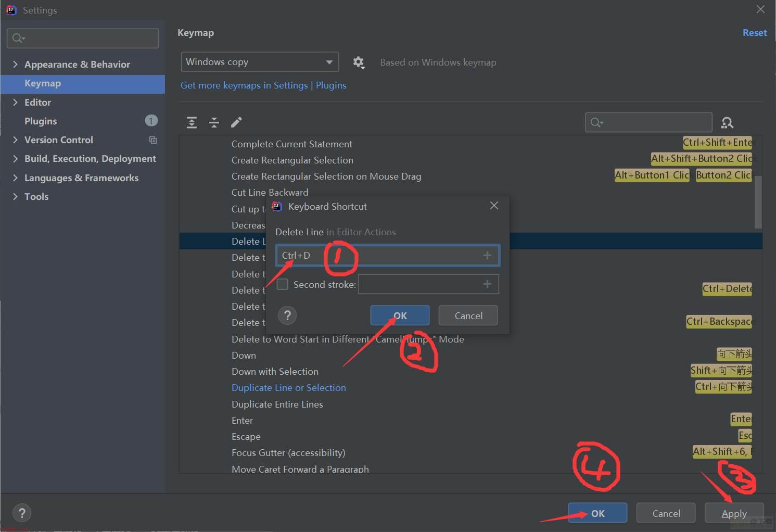Click the plus icon in first stroke field
Screen dimensions: 776x532
pos(487,255)
